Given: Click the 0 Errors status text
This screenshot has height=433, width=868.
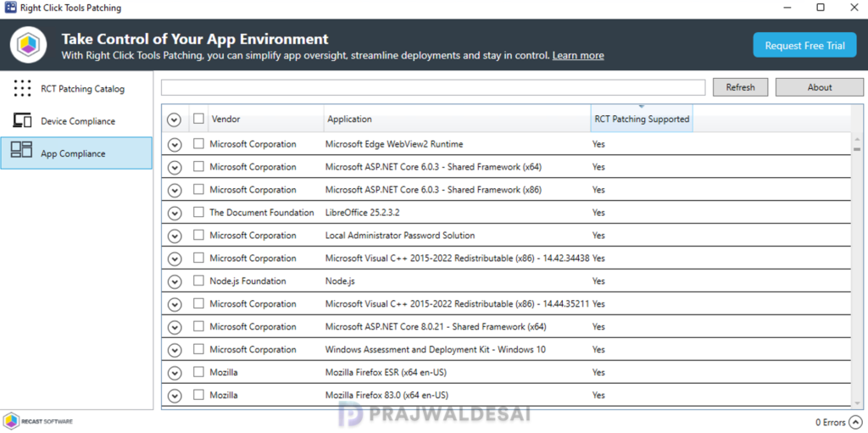Looking at the screenshot, I should 831,423.
